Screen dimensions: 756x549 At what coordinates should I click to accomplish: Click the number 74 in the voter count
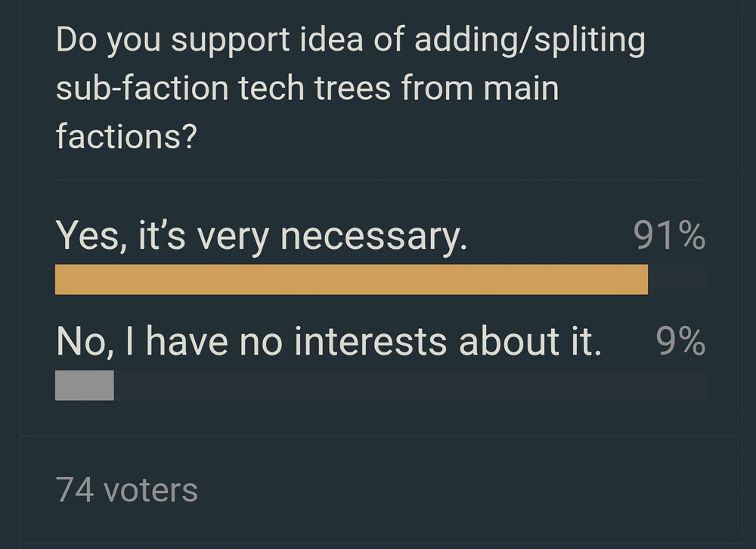[74, 490]
